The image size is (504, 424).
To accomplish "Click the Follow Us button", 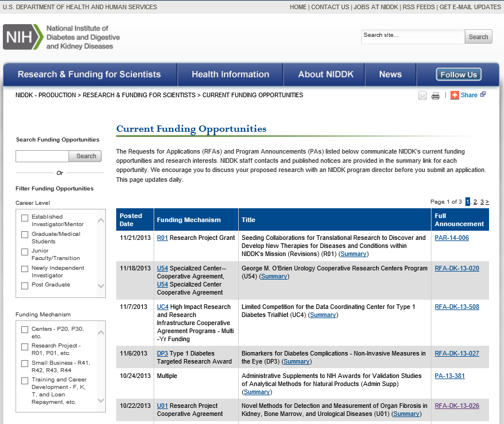I will [x=459, y=75].
